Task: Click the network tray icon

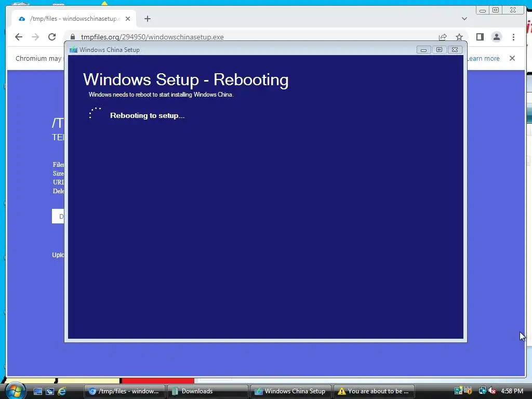Action: click(x=482, y=391)
